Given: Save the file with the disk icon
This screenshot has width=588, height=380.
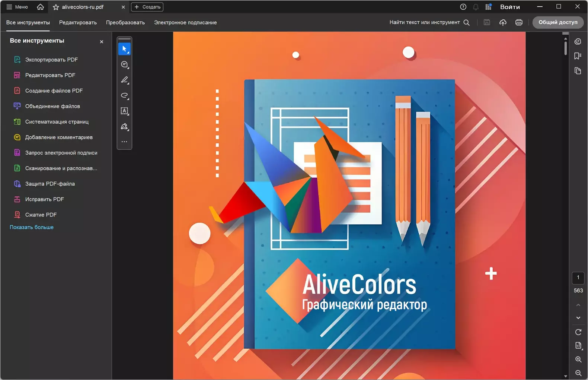Looking at the screenshot, I should 487,22.
